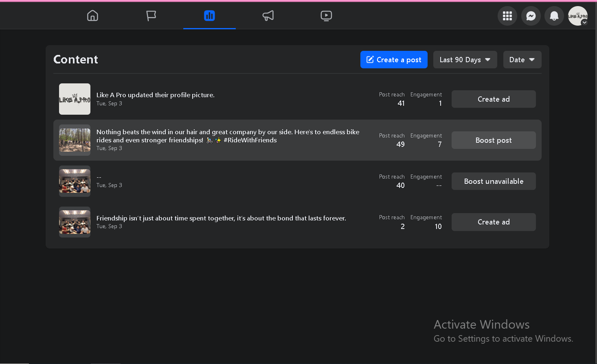Click the Create a post button
The width and height of the screenshot is (597, 364).
pyautogui.click(x=394, y=60)
